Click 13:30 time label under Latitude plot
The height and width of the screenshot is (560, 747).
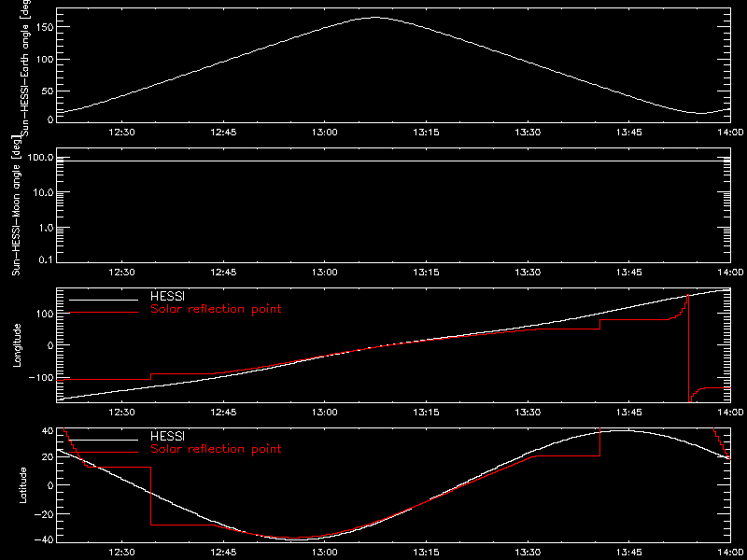coord(528,552)
